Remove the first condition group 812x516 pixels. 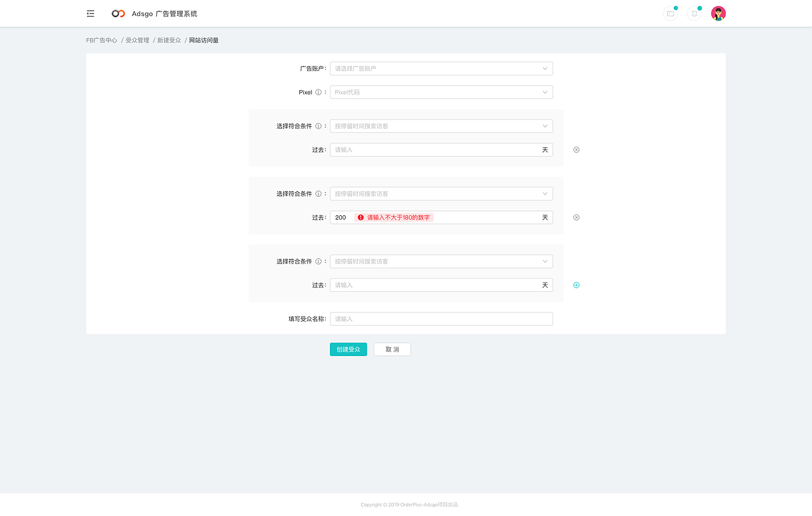[x=576, y=150]
